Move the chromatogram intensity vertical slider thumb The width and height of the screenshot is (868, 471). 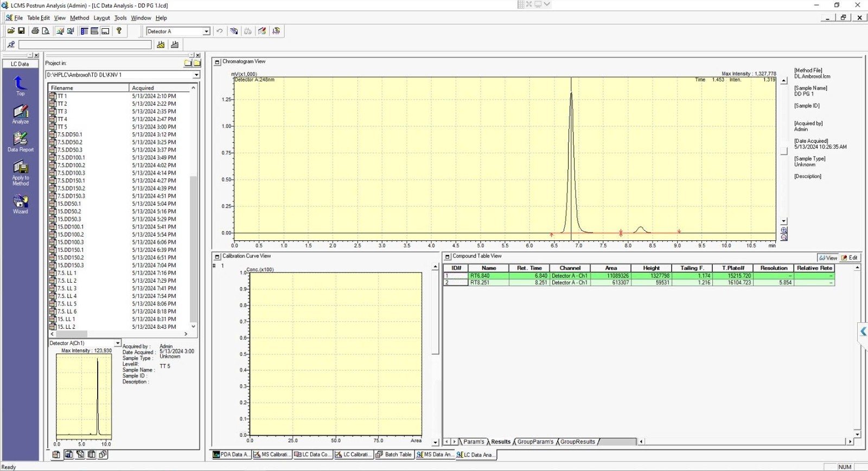784,151
